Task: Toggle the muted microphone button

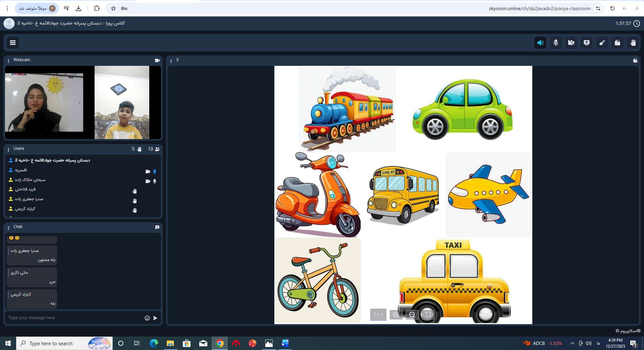Action: pos(556,43)
